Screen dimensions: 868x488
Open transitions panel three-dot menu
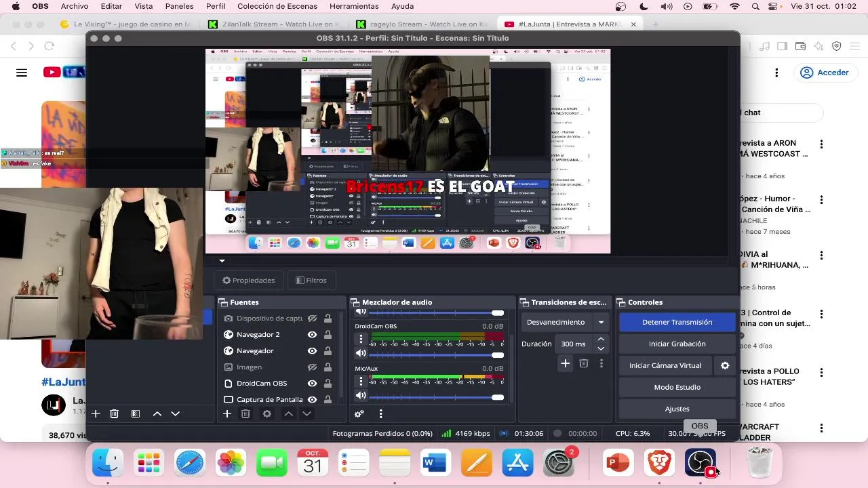coord(601,364)
